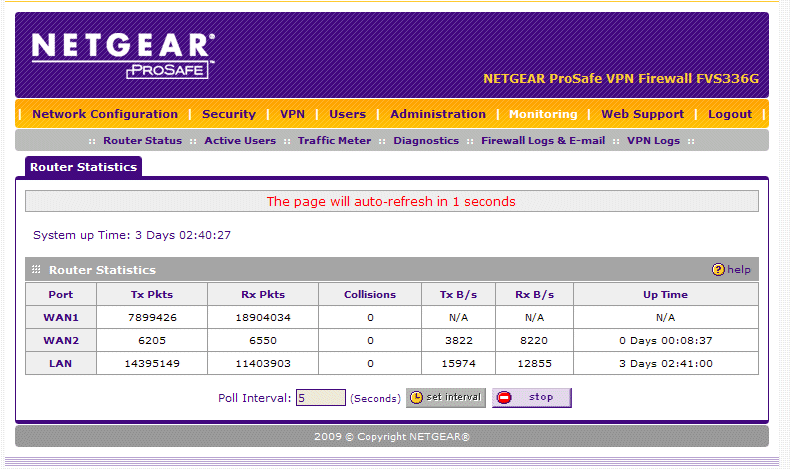Open the Security menu
790x469 pixels.
[x=229, y=114]
